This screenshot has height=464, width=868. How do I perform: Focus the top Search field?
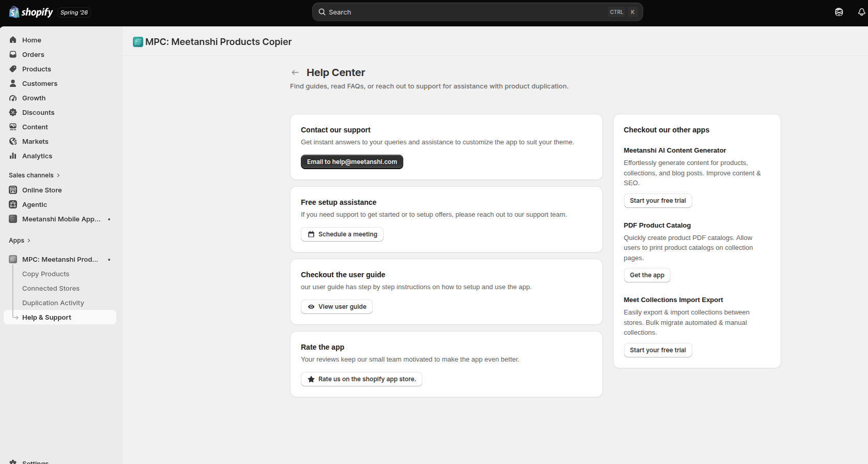click(477, 12)
